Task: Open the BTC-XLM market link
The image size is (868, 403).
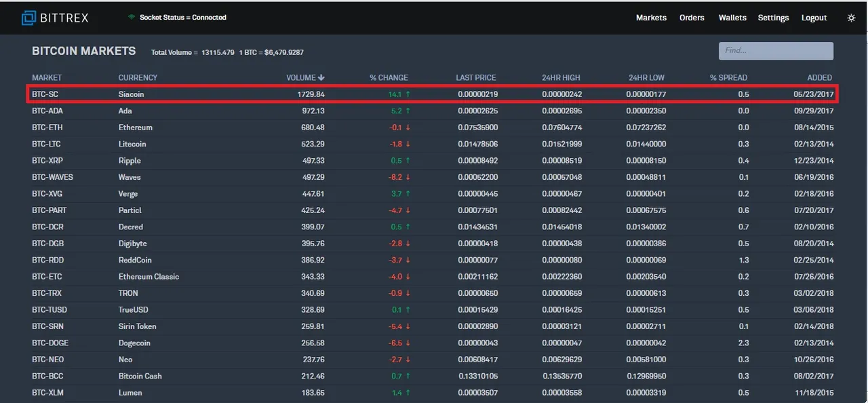Action: coord(47,393)
